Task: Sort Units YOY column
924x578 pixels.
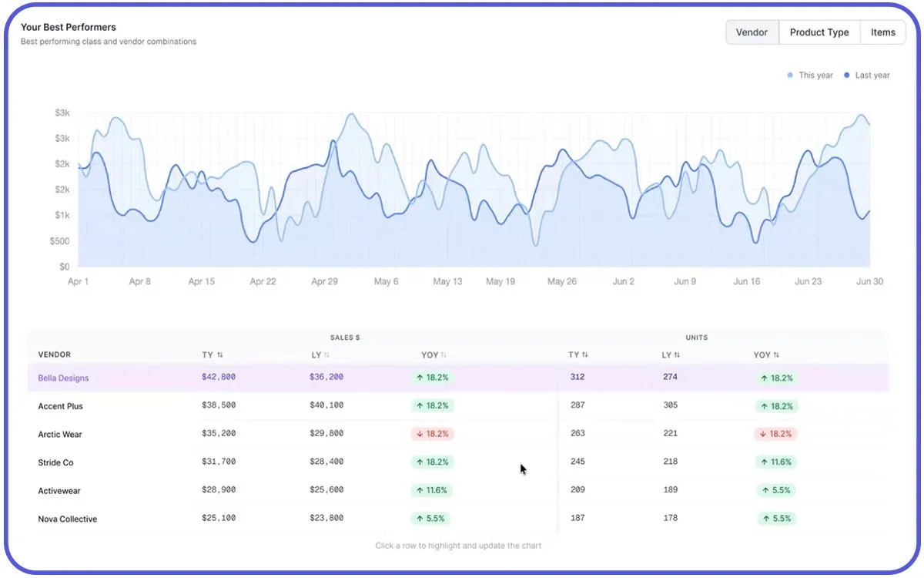Action: [767, 355]
